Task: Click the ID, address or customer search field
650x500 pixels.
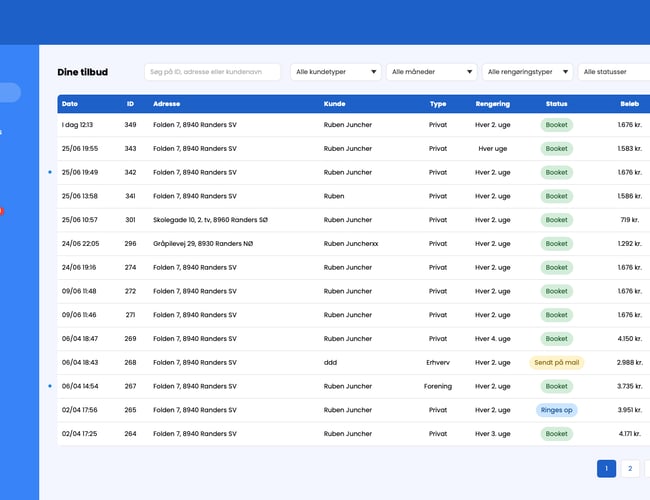Action: [x=212, y=72]
